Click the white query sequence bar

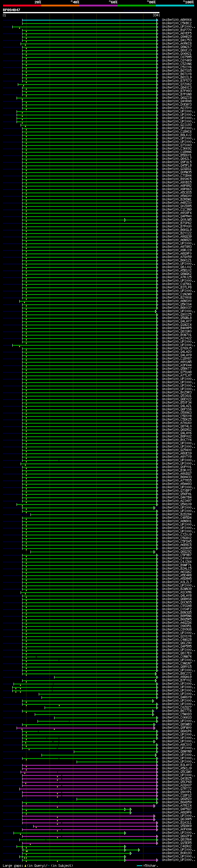tap(81, 12)
